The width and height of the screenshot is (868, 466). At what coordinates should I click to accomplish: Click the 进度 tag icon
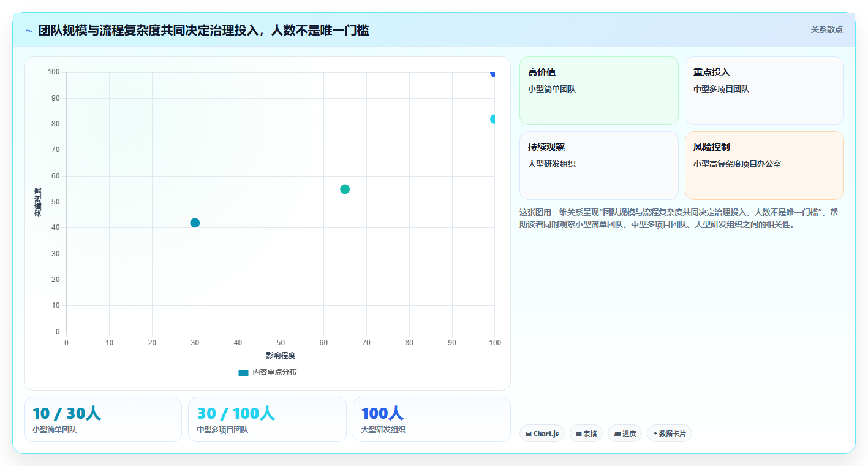pos(617,434)
